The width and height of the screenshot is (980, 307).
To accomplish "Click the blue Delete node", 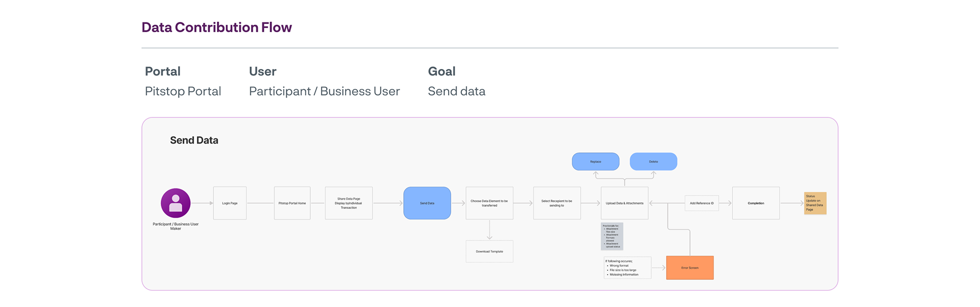I will (x=653, y=161).
